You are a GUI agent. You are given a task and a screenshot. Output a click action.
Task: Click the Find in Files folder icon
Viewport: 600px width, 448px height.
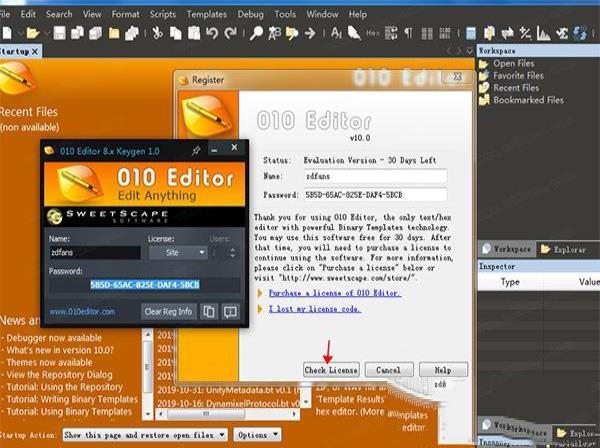click(x=292, y=33)
